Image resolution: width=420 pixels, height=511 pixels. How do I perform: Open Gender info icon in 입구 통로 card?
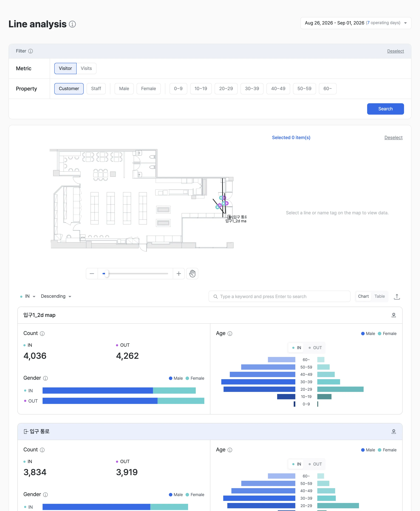(x=45, y=495)
